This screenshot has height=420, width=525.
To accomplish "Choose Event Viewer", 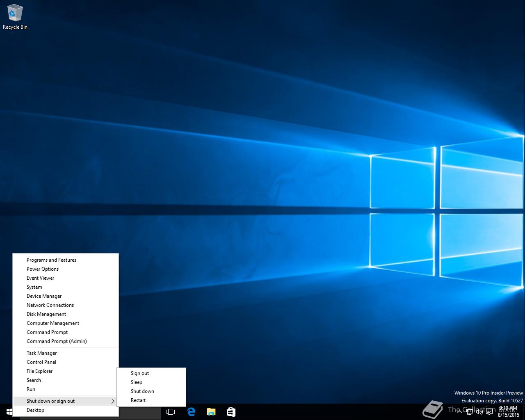I will (66, 278).
